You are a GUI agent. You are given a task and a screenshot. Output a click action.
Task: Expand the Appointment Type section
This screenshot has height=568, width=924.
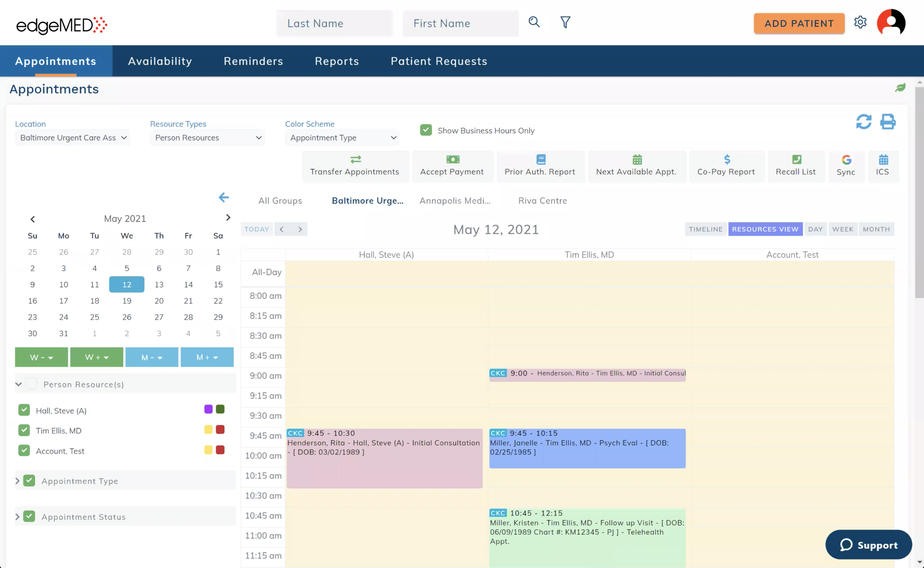coord(17,481)
